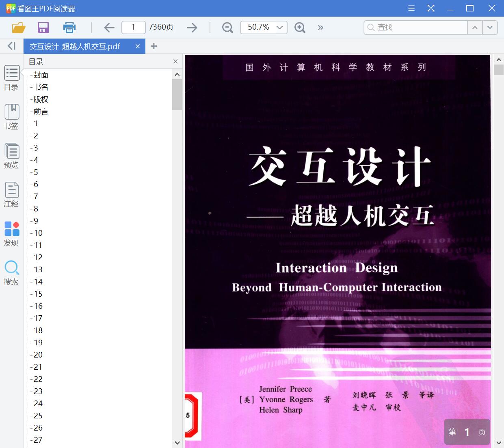Click the 查找 search field
This screenshot has width=504, height=448.
415,28
